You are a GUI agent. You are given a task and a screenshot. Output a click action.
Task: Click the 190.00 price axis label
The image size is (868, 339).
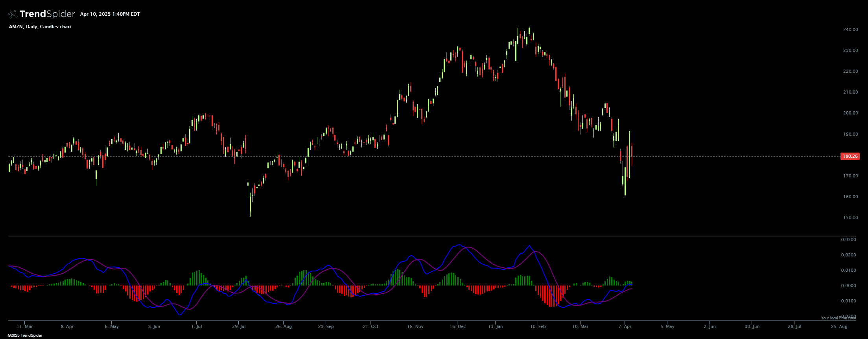(x=851, y=134)
